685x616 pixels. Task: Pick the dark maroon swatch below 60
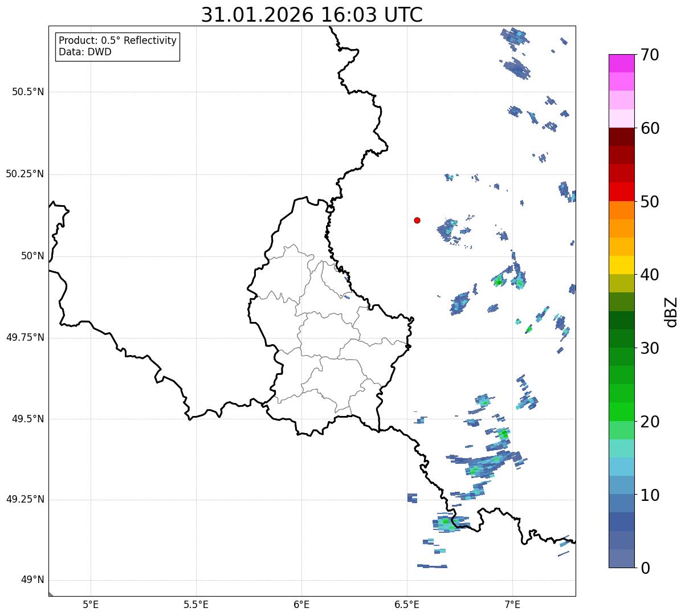tap(622, 137)
